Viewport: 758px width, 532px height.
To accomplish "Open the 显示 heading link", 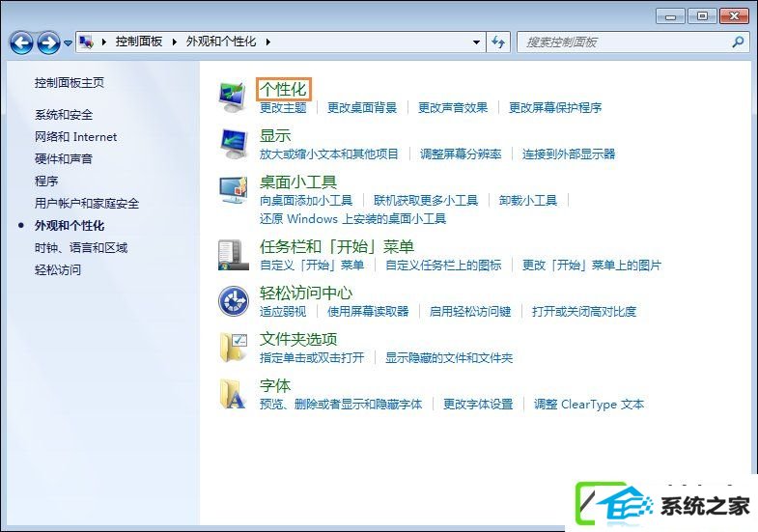I will pos(275,136).
